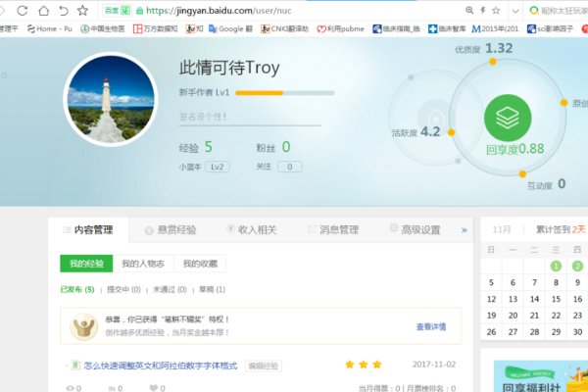This screenshot has width=588, height=392.
Task: Expand the address bar dropdown chevron
Action: coord(515,11)
